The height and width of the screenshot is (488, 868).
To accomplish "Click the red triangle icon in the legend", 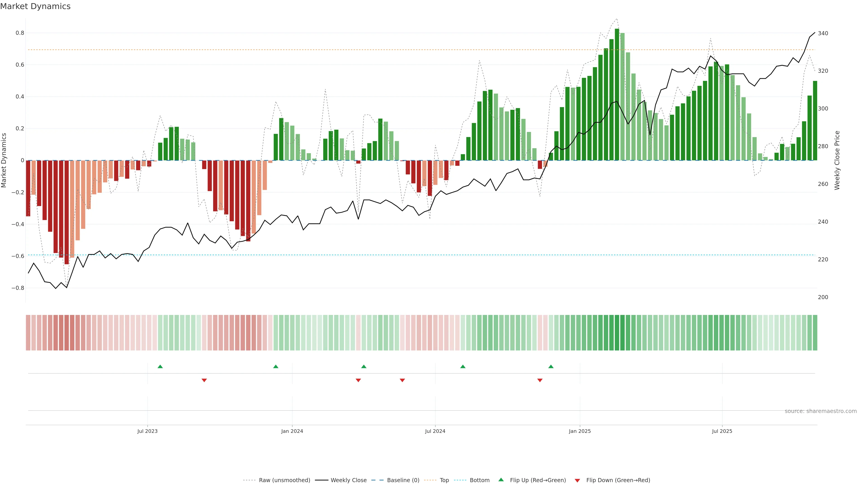I will 577,481.
